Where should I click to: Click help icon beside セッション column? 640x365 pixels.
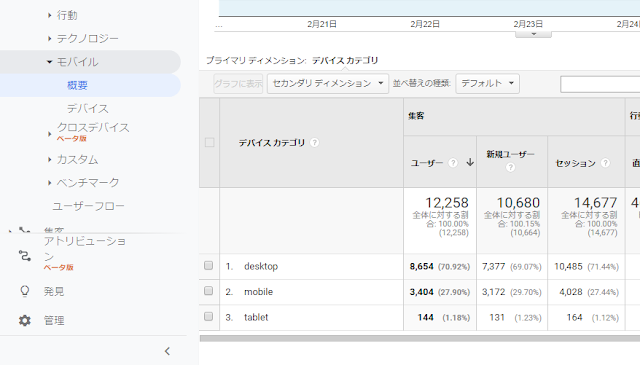tap(605, 163)
